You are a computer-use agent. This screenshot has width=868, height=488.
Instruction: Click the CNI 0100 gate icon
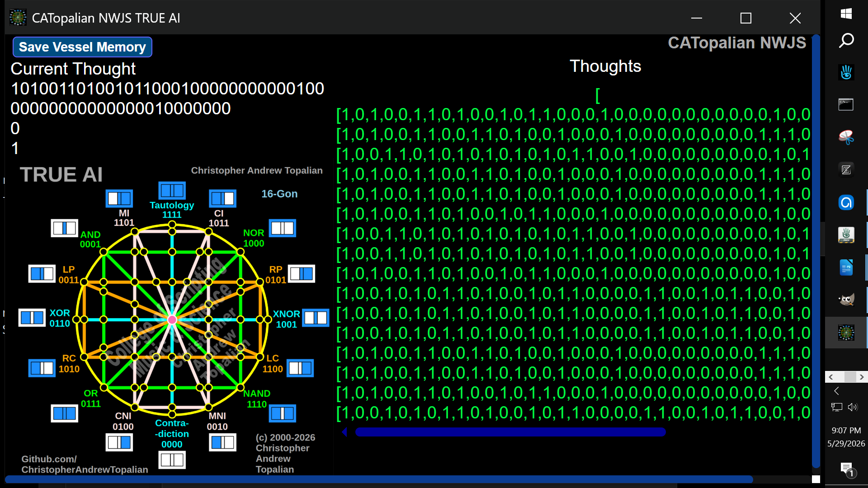pyautogui.click(x=119, y=442)
